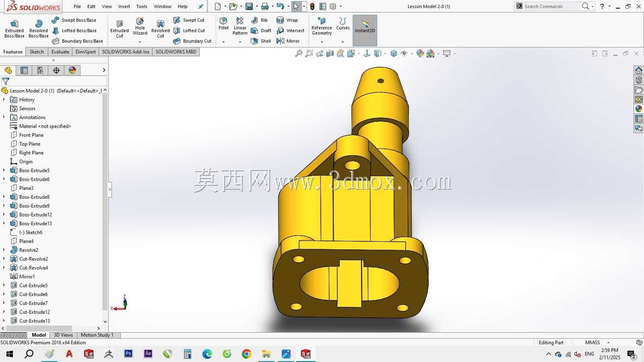Image resolution: width=644 pixels, height=362 pixels.
Task: Click the Zoom to Fit view icon
Action: click(298, 53)
